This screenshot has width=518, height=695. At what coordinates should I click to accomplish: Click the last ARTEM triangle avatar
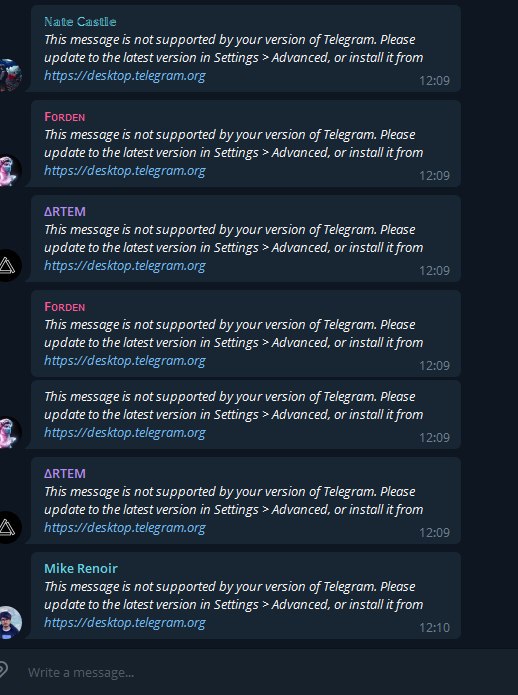pyautogui.click(x=10, y=527)
